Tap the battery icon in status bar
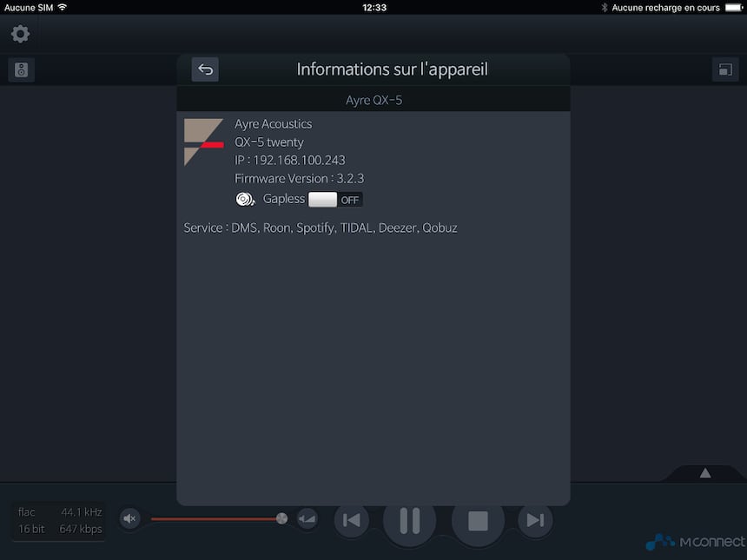The height and width of the screenshot is (560, 747). pyautogui.click(x=734, y=7)
